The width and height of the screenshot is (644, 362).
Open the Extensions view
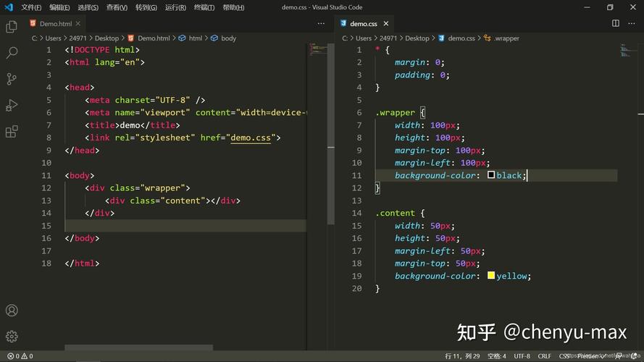click(12, 131)
